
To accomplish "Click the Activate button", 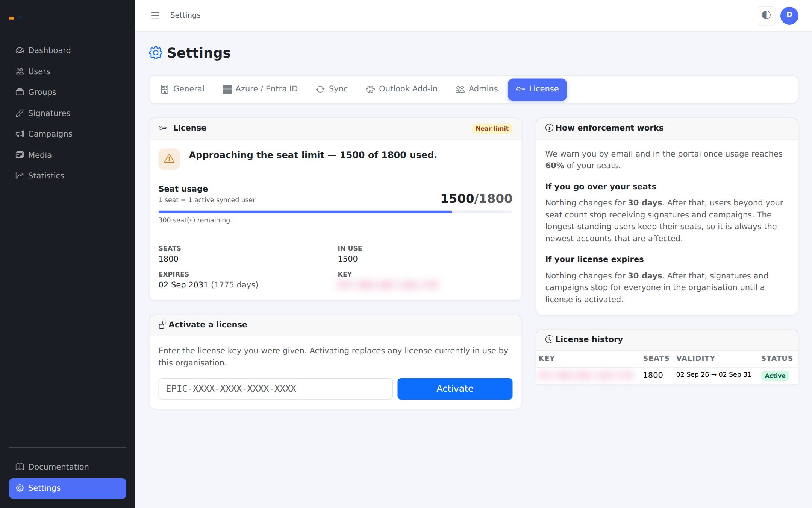I will tap(455, 389).
